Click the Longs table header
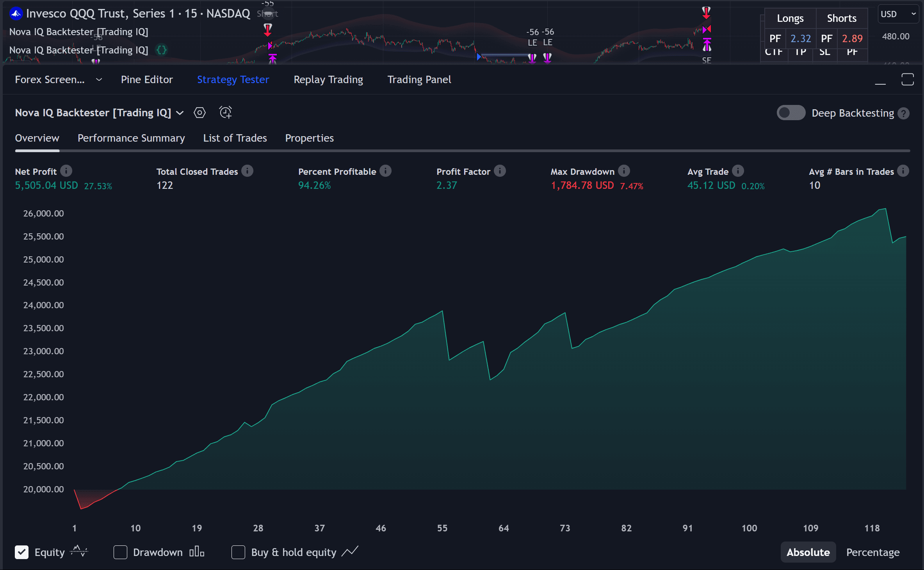 pyautogui.click(x=790, y=18)
